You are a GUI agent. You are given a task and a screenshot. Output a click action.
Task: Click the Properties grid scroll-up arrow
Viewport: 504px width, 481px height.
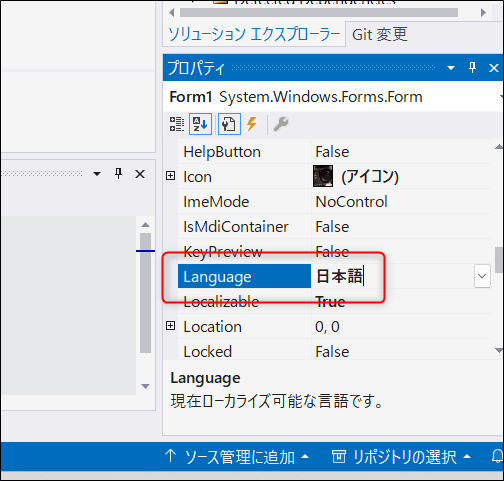tap(499, 146)
